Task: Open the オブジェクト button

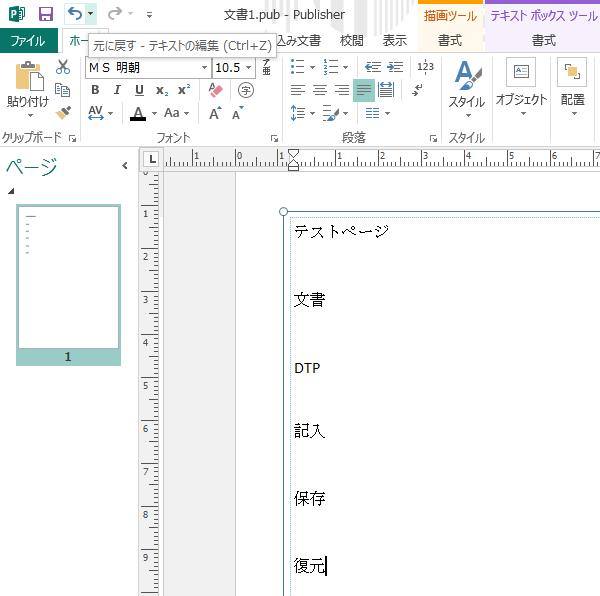Action: [x=521, y=88]
